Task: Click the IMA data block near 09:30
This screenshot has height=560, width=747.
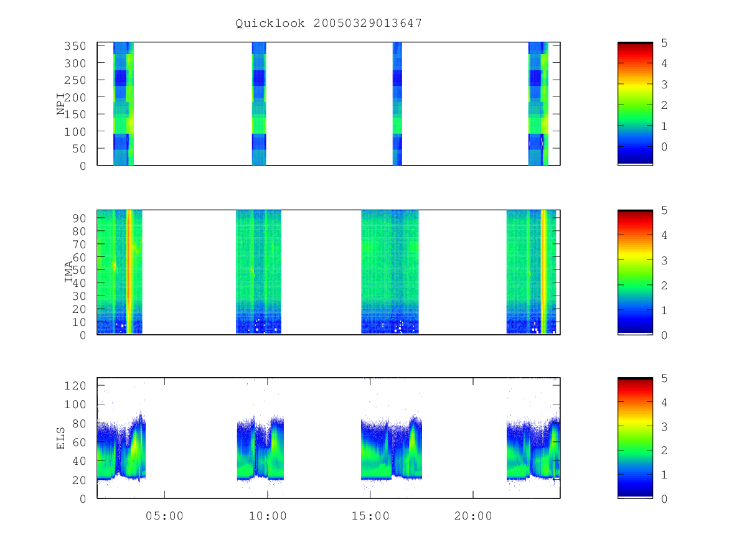Action: pyautogui.click(x=258, y=272)
